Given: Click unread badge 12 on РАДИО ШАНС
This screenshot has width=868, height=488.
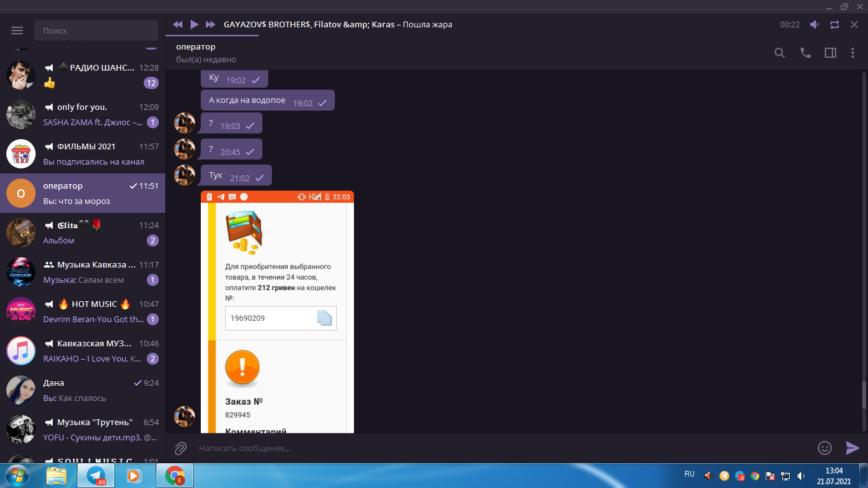Looking at the screenshot, I should [x=151, y=83].
